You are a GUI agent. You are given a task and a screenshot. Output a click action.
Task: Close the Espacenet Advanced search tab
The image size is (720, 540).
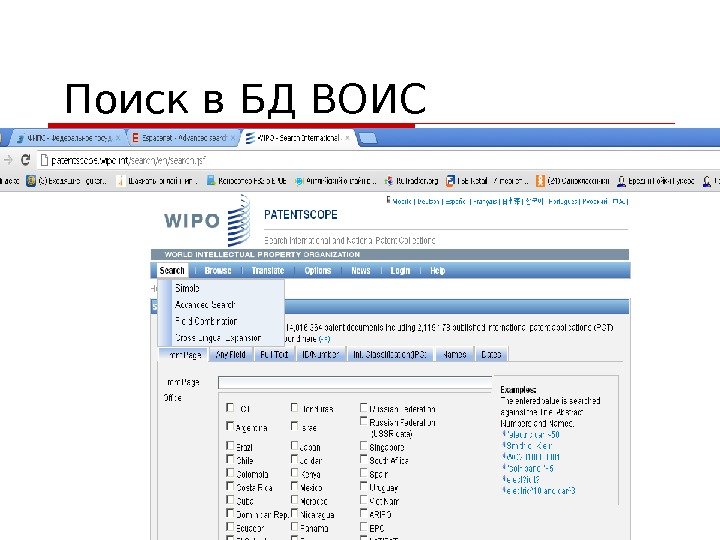233,138
